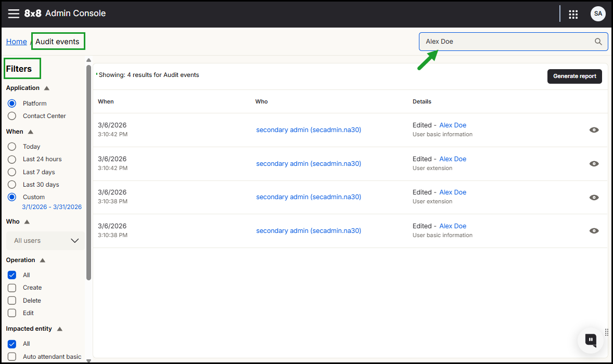The image size is (613, 364).
Task: Open the All users dropdown
Action: [x=45, y=241]
